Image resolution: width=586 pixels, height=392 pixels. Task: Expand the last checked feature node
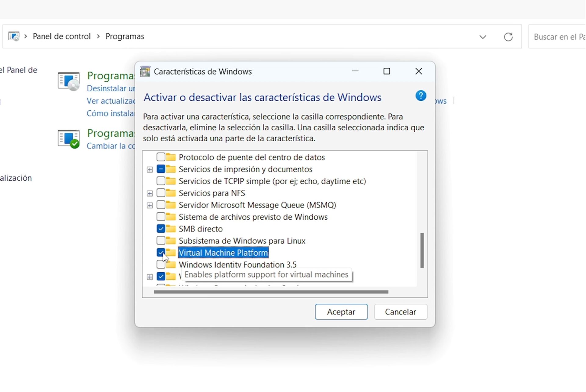150,277
